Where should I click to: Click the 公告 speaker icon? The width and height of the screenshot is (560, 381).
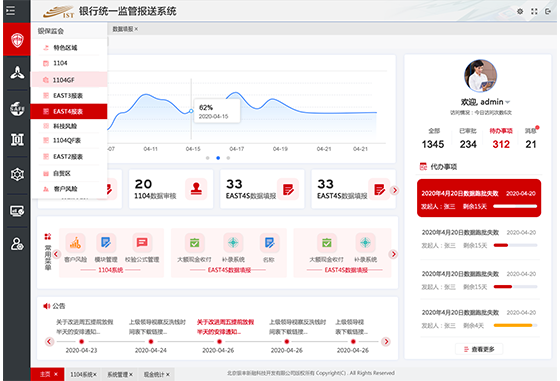pos(46,306)
